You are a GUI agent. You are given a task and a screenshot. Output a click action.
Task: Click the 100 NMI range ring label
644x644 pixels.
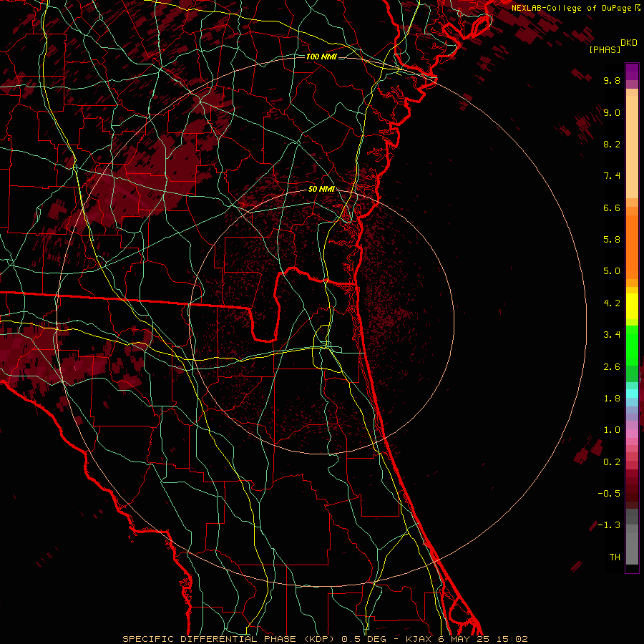point(321,57)
